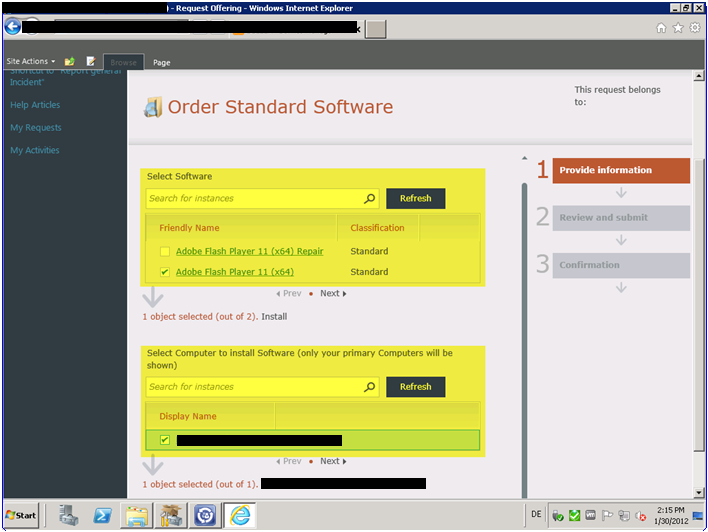Open the Site Actions dropdown
This screenshot has height=532, width=708.
(31, 62)
